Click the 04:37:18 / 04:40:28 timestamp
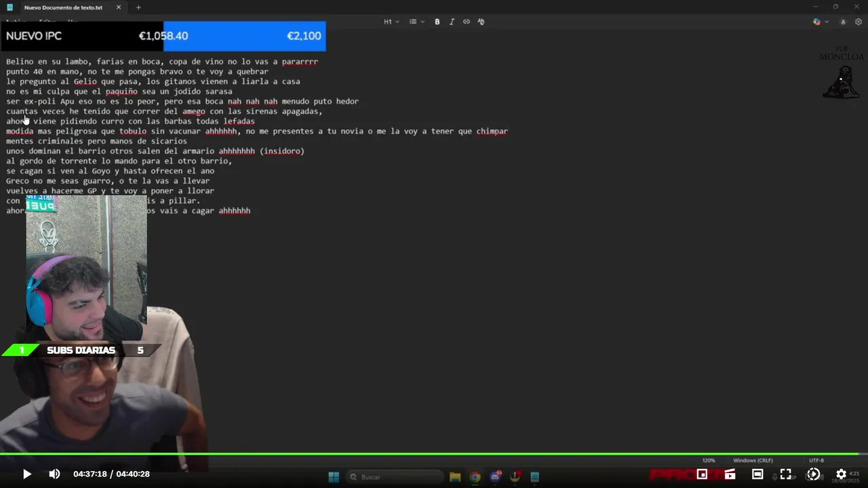The height and width of the screenshot is (488, 868). (x=111, y=474)
